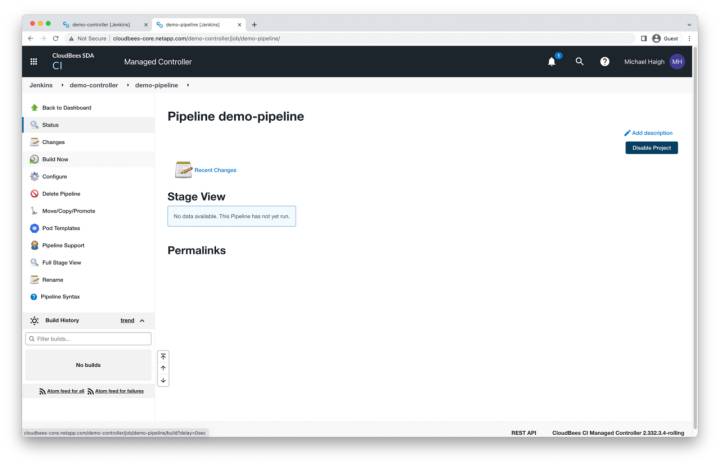Click the Recent Changes notepad icon
Image resolution: width=720 pixels, height=467 pixels.
(183, 170)
